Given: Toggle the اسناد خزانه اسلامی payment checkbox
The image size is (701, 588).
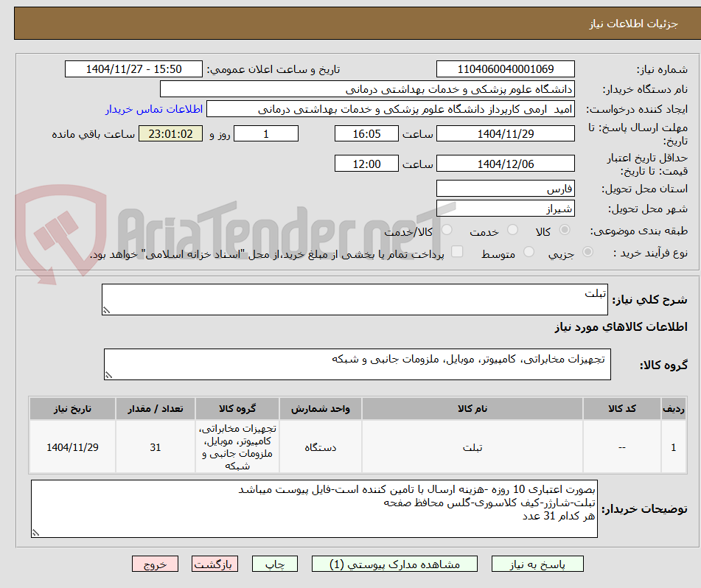Looking at the screenshot, I should click(x=457, y=252).
